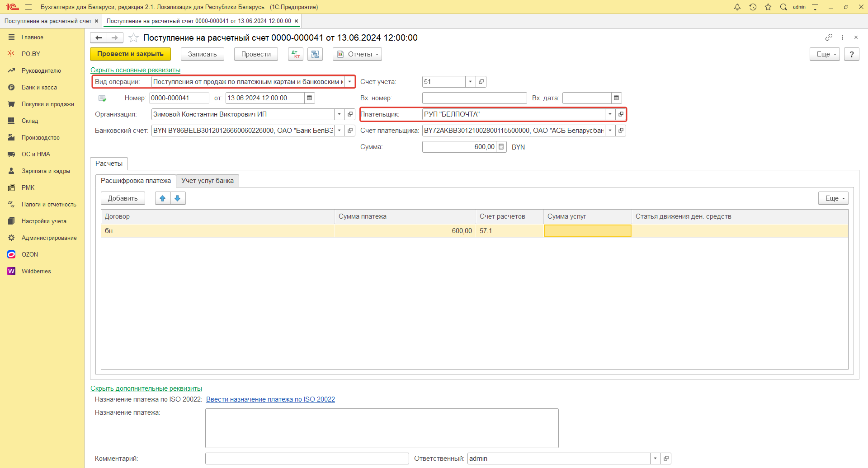Switch to Поступление на расчетный счет list tab
Viewport: 868px width, 468px height.
(x=48, y=21)
